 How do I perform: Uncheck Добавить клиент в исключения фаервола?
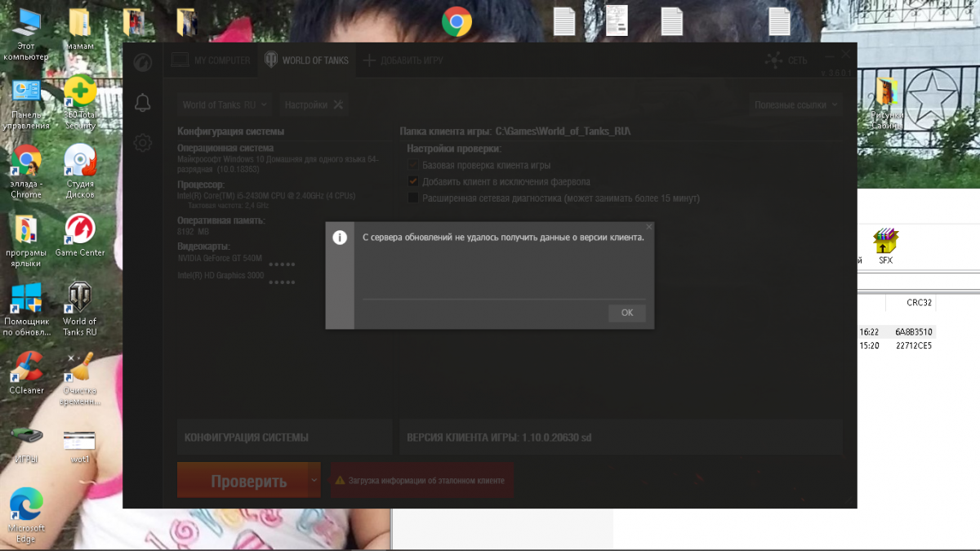[413, 181]
